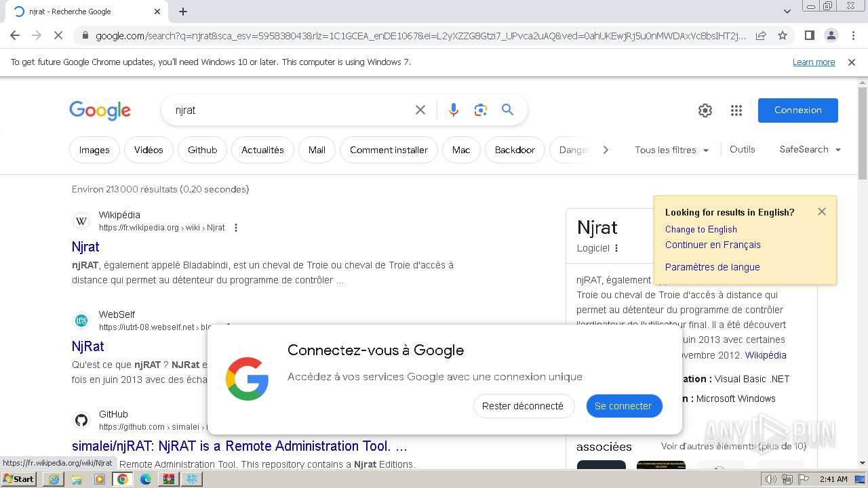Show more filter chips arrow

[606, 150]
